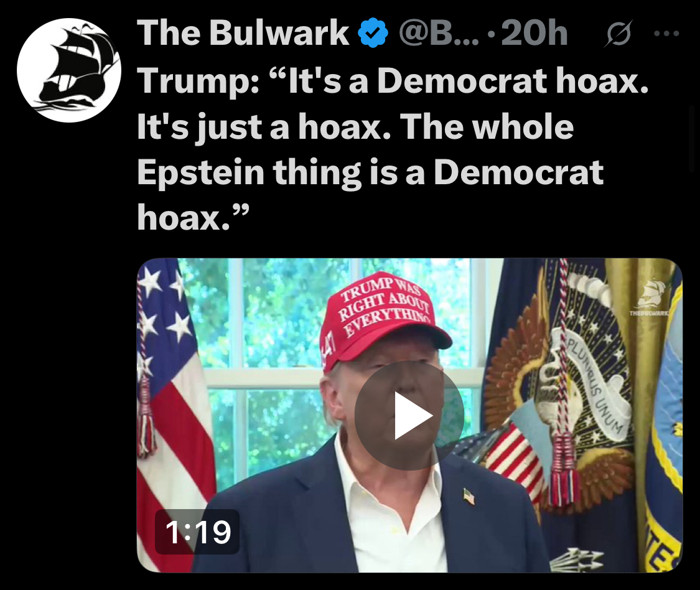The image size is (700, 590).
Task: Open The Bulwark ship logo avatar
Action: tap(69, 70)
